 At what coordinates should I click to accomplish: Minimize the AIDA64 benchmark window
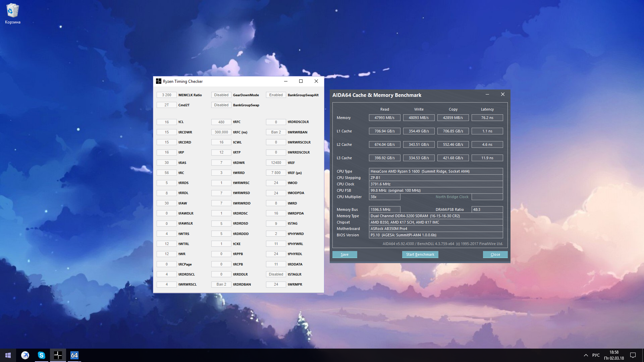point(487,95)
